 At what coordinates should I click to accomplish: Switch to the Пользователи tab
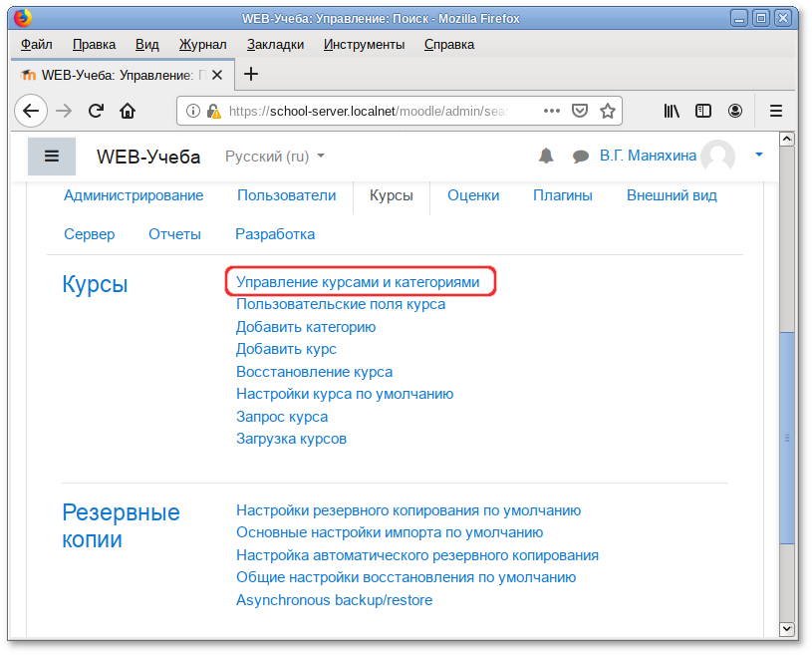click(x=286, y=195)
